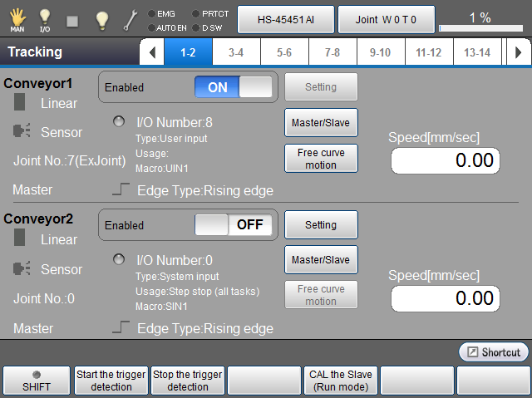Image resolution: width=532 pixels, height=398 pixels.
Task: Click Conveyor1 Speed value field
Action: point(445,161)
